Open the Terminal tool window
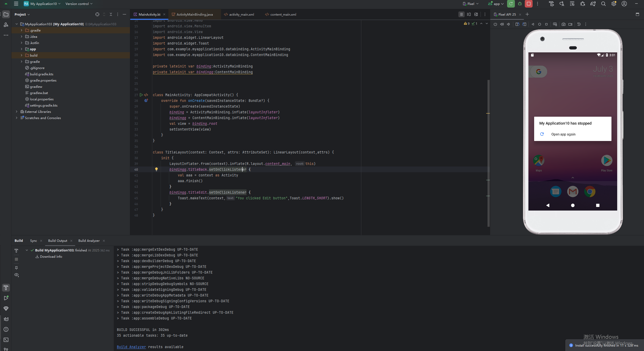644x351 pixels. 6,340
